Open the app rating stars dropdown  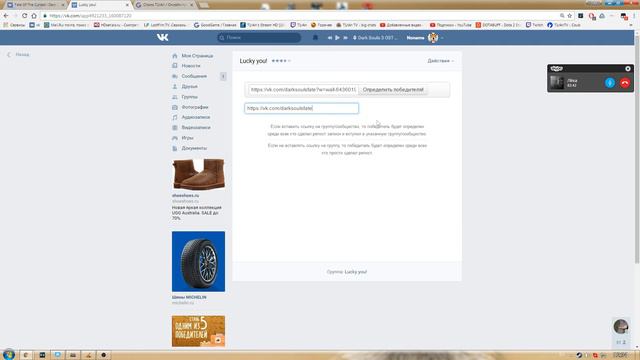(281, 61)
